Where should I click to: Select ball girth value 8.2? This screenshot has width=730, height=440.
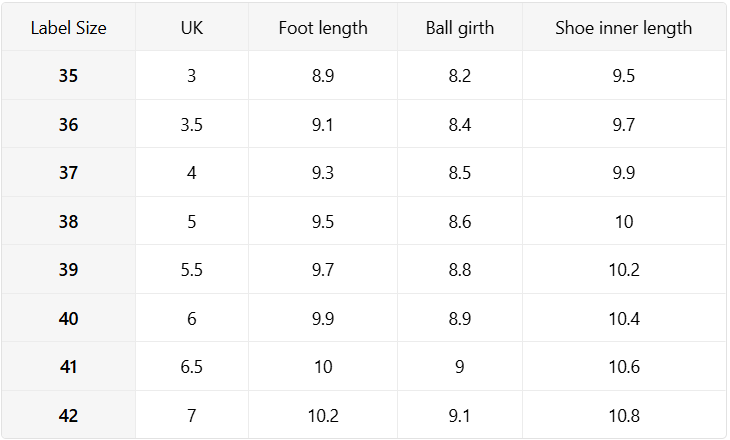click(460, 76)
